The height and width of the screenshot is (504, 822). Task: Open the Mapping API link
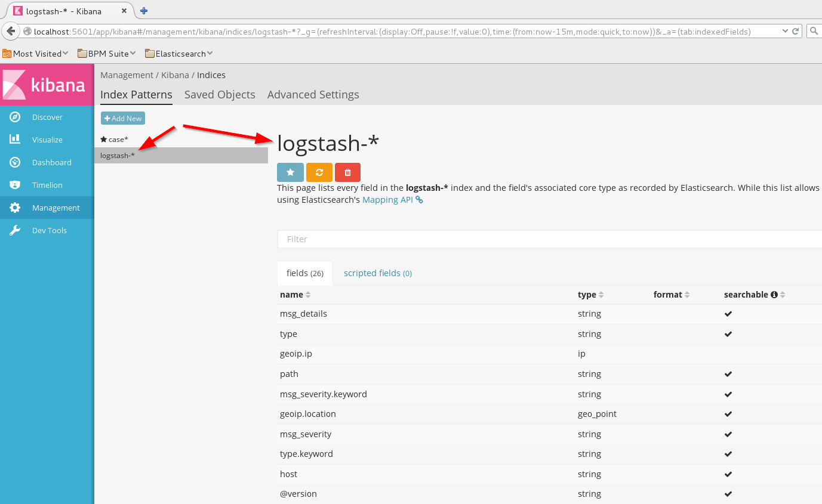[x=387, y=199]
